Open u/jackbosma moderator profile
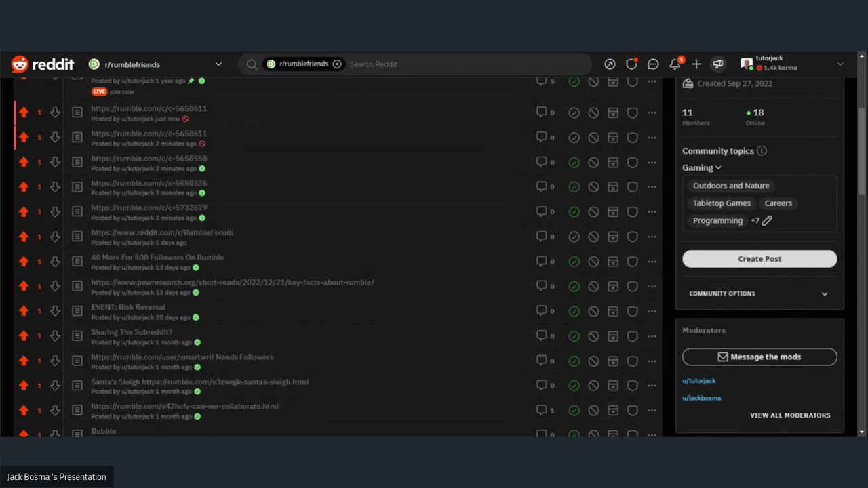This screenshot has height=488, width=868. (701, 398)
